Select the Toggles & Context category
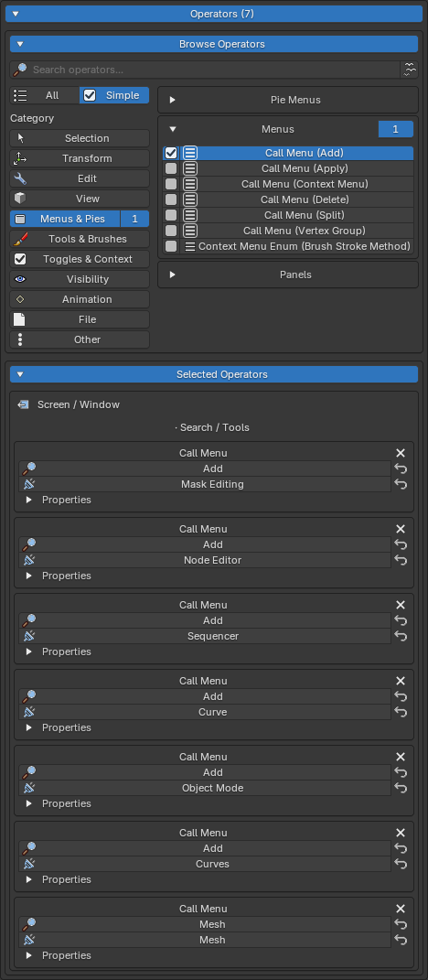The height and width of the screenshot is (980, 428). [x=80, y=259]
